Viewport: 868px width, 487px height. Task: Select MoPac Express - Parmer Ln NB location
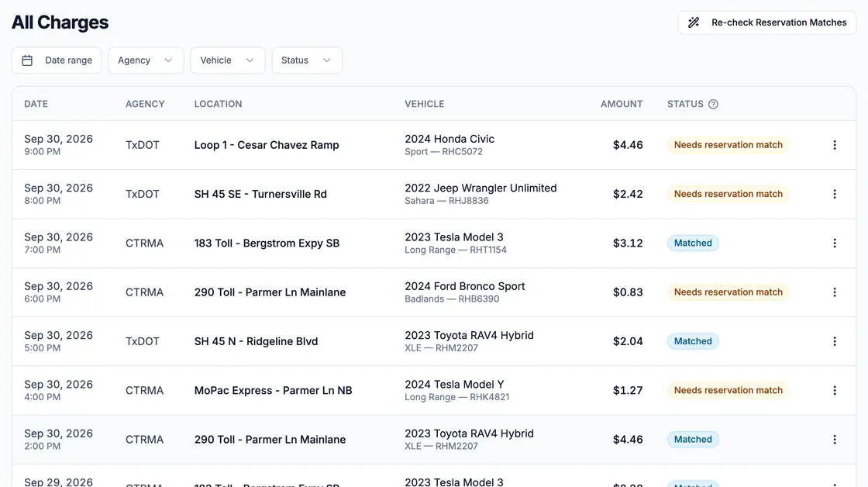[273, 391]
